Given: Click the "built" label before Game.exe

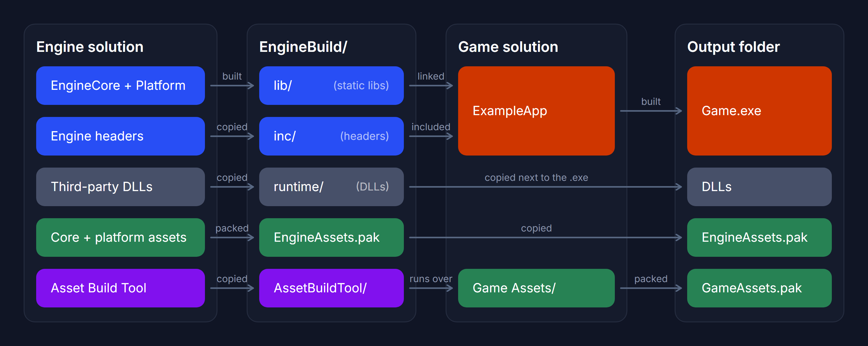Looking at the screenshot, I should pos(651,101).
